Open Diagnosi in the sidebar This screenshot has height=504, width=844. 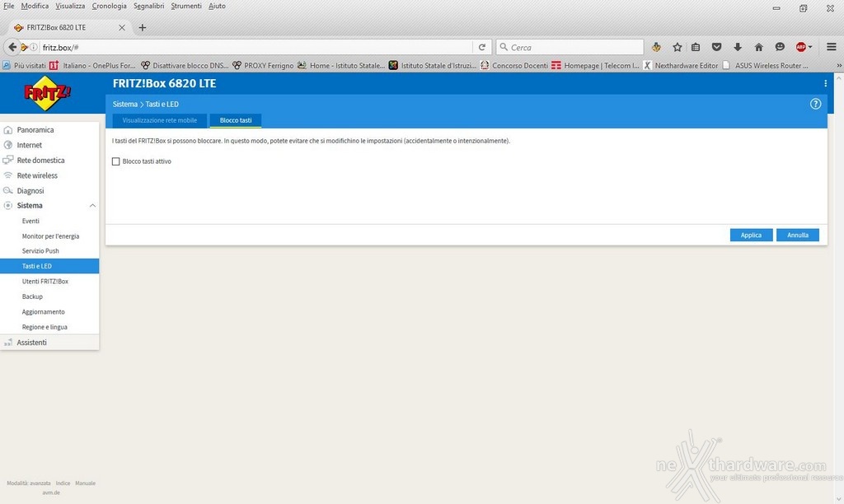30,190
